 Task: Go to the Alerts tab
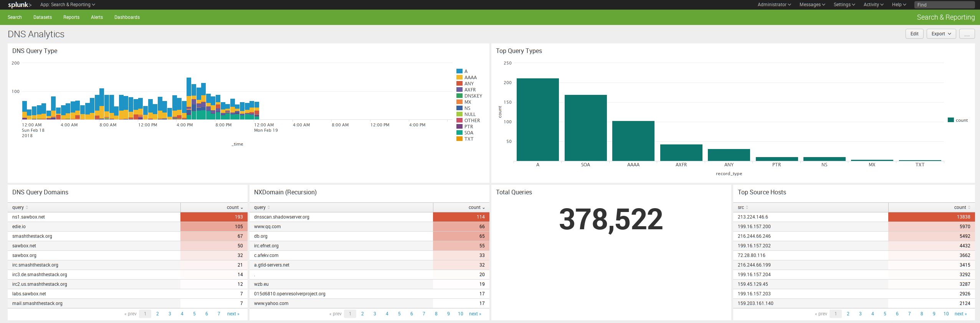(97, 17)
